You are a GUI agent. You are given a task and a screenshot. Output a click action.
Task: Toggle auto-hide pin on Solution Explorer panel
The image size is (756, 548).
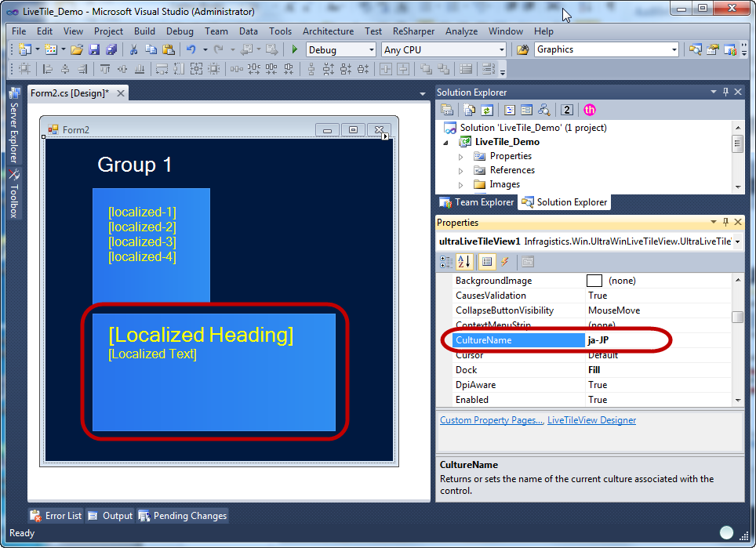point(725,92)
